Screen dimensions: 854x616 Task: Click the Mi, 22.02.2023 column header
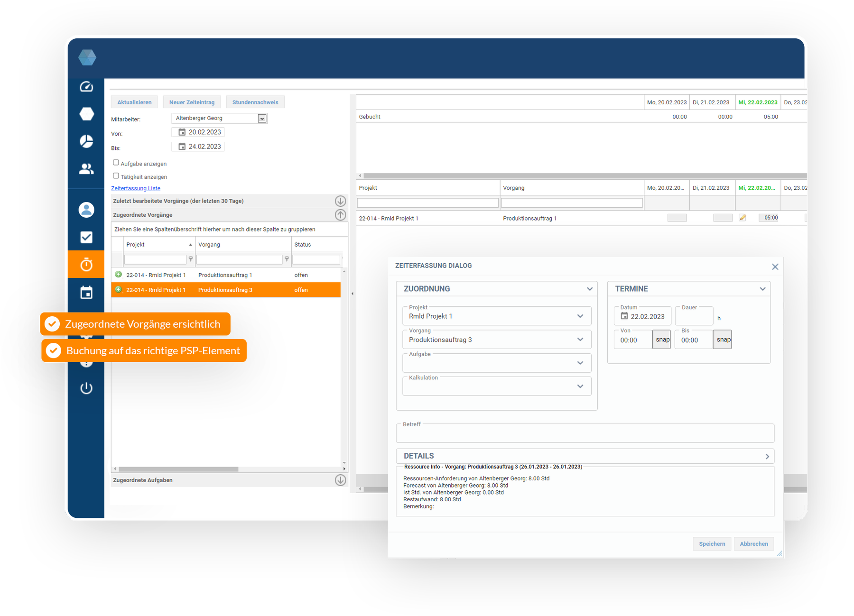click(x=758, y=102)
